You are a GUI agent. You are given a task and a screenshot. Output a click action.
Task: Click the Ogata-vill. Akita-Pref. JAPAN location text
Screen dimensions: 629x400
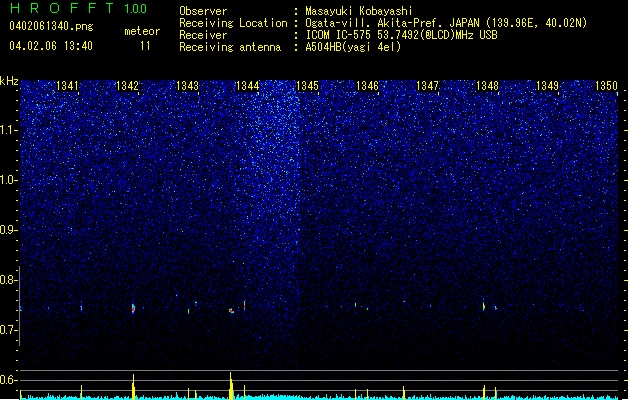click(x=446, y=23)
